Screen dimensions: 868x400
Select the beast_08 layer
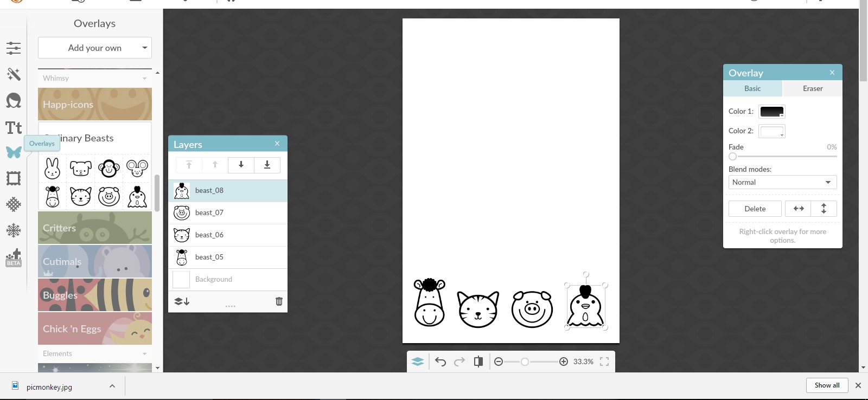(x=228, y=191)
